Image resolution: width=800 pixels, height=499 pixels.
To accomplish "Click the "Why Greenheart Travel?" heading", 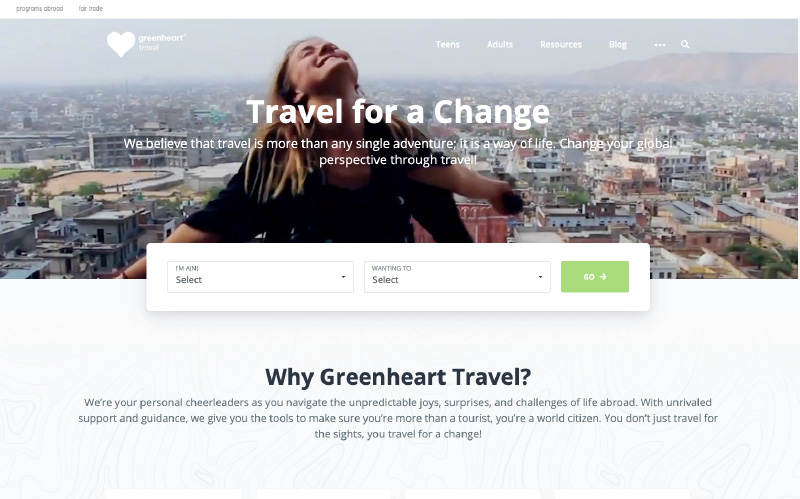I will tap(398, 377).
